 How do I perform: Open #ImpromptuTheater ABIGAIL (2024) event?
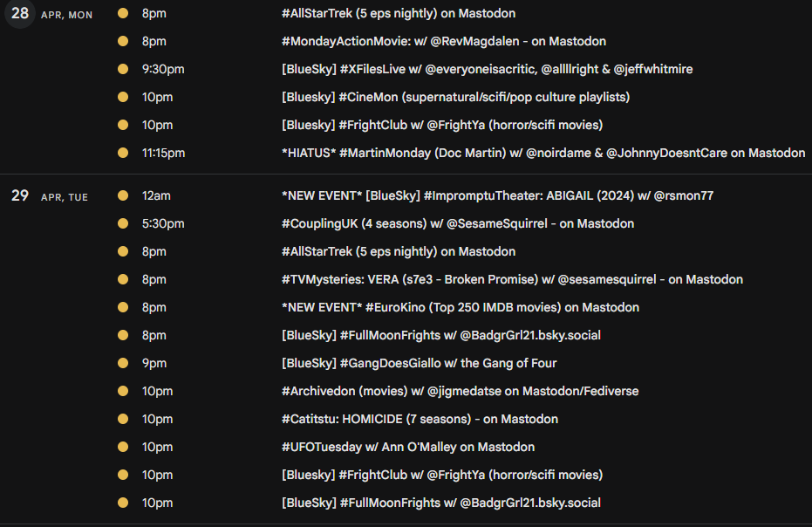(497, 195)
